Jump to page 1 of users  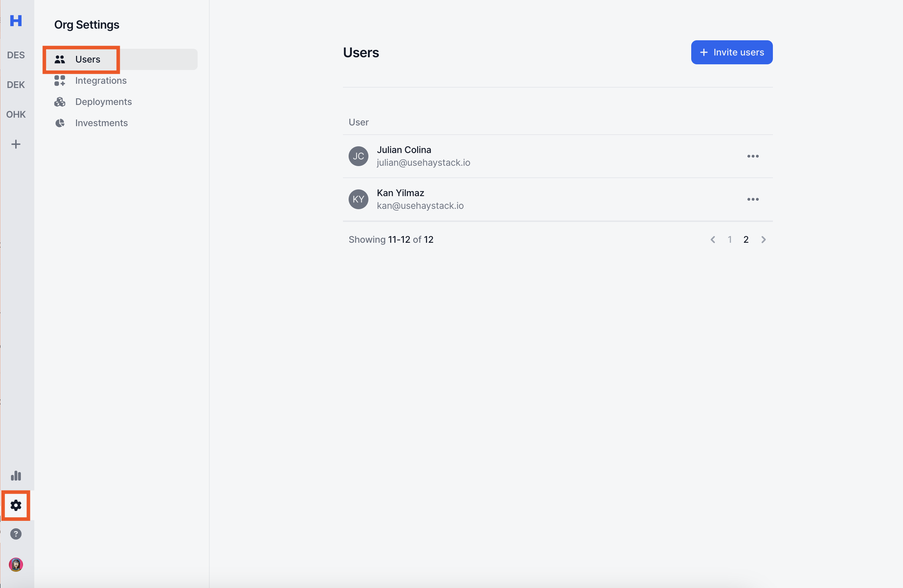pyautogui.click(x=729, y=240)
